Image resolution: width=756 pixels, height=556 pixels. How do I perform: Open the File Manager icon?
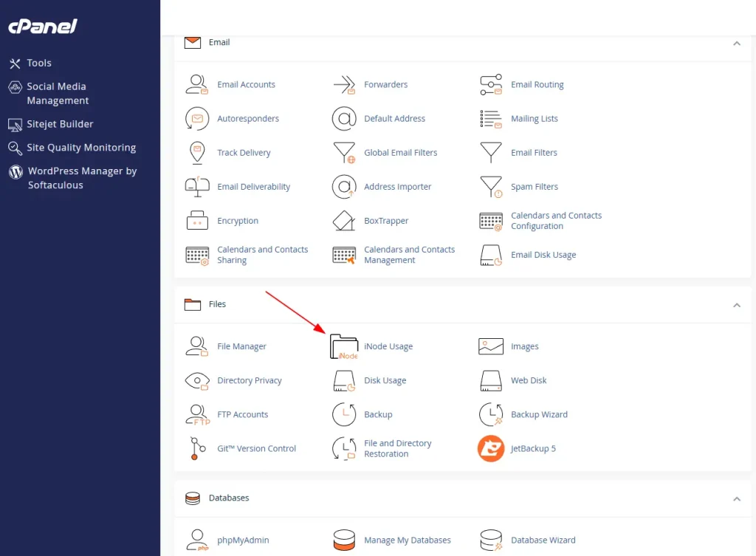point(196,346)
